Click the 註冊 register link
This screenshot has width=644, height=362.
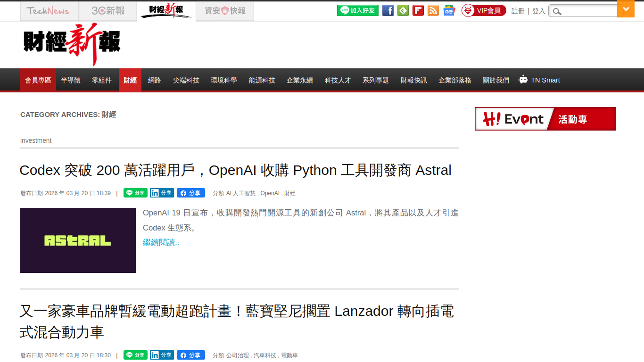coord(518,11)
